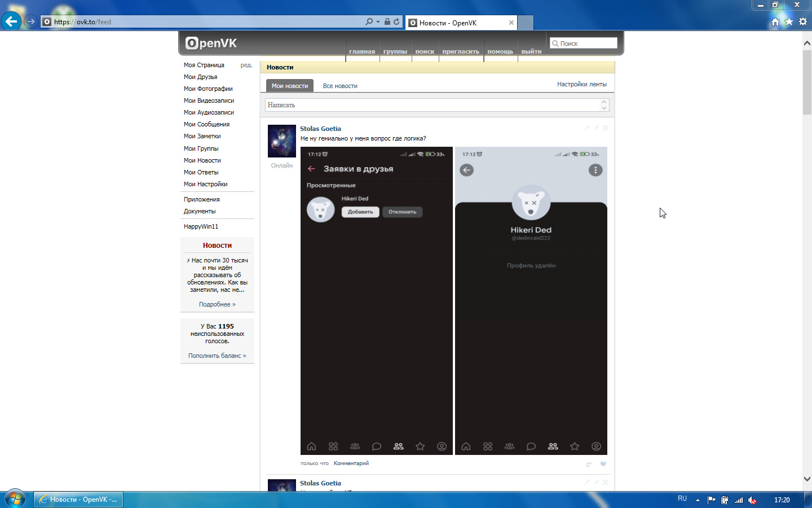The width and height of the screenshot is (812, 508).
Task: Open Stolas Goetia's avatar on the first post
Action: click(x=282, y=141)
